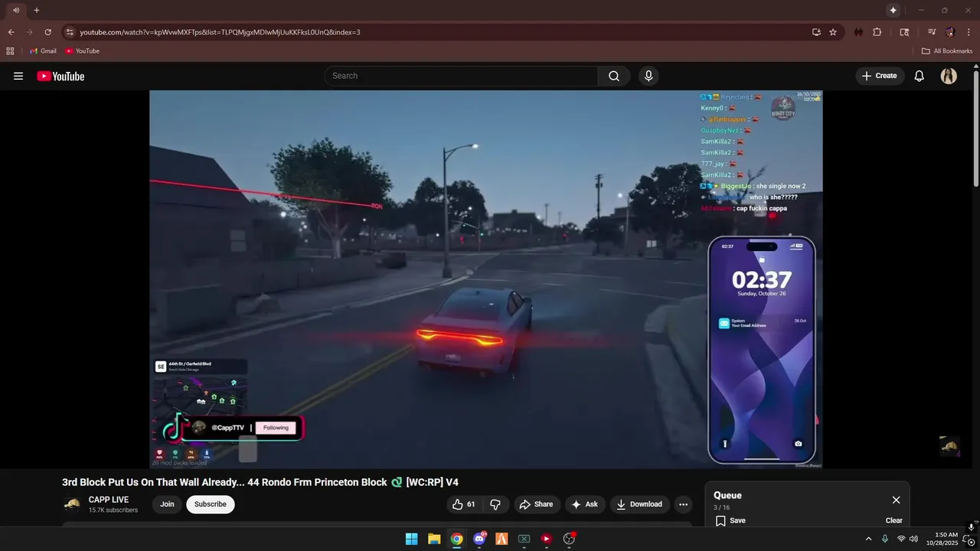Focus the YouTube search field
Viewport: 980px width, 551px height.
pyautogui.click(x=461, y=76)
